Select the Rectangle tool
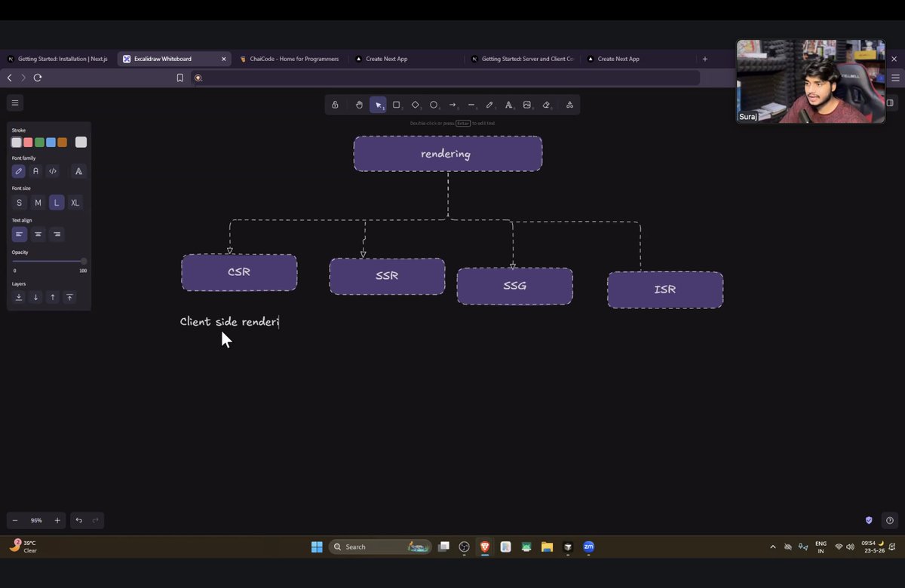The image size is (905, 588). [397, 105]
